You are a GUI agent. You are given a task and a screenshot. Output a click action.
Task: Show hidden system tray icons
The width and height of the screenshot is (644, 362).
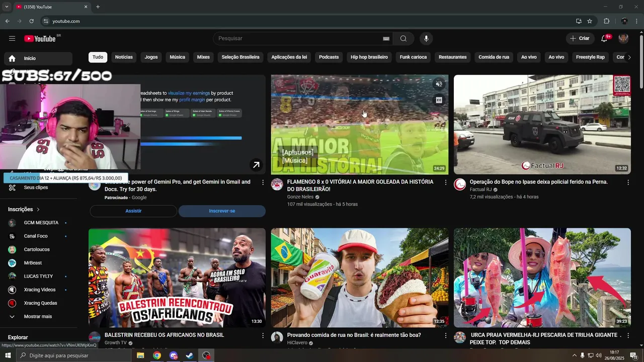point(574,355)
